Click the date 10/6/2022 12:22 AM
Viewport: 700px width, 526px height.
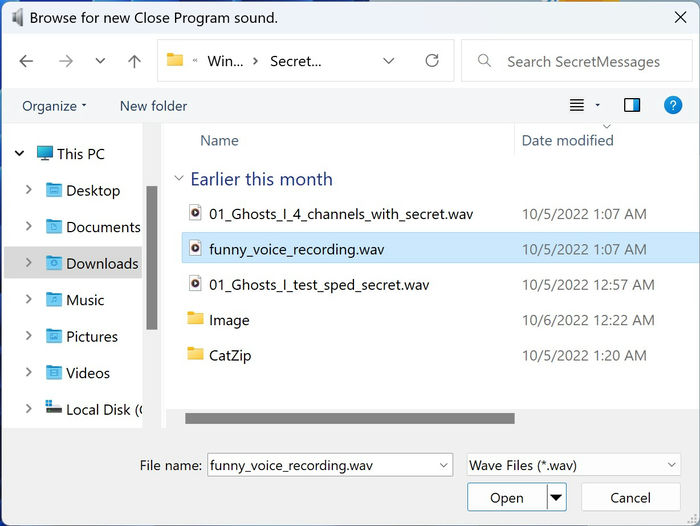(588, 320)
